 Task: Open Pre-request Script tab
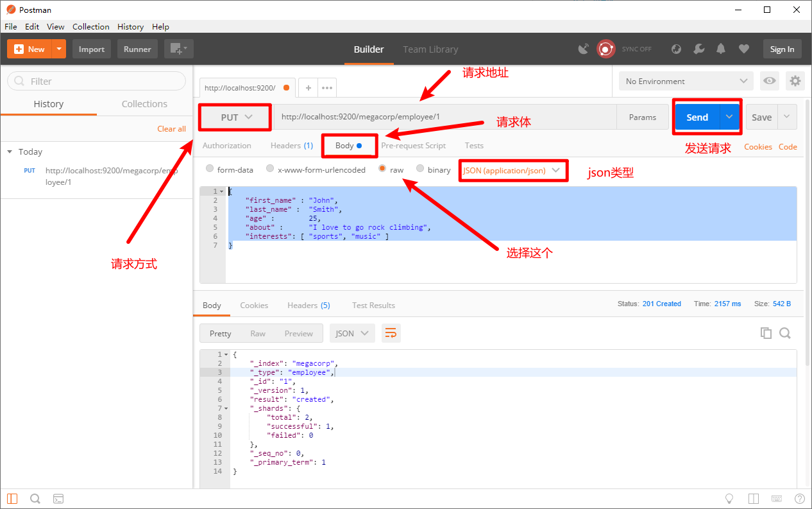[x=414, y=146]
